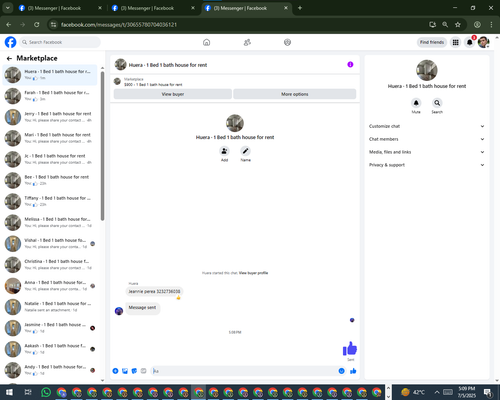Open the Aakash conversation
This screenshot has height=400, width=500.
(50, 349)
